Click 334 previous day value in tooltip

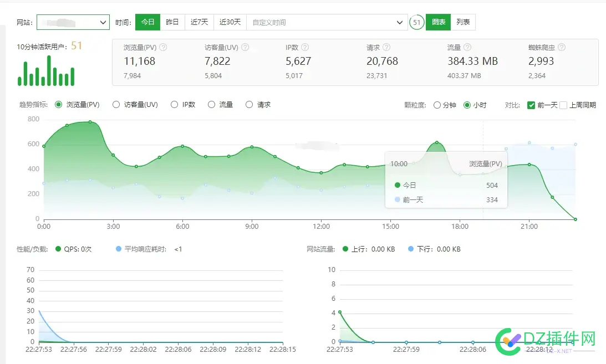click(x=492, y=199)
